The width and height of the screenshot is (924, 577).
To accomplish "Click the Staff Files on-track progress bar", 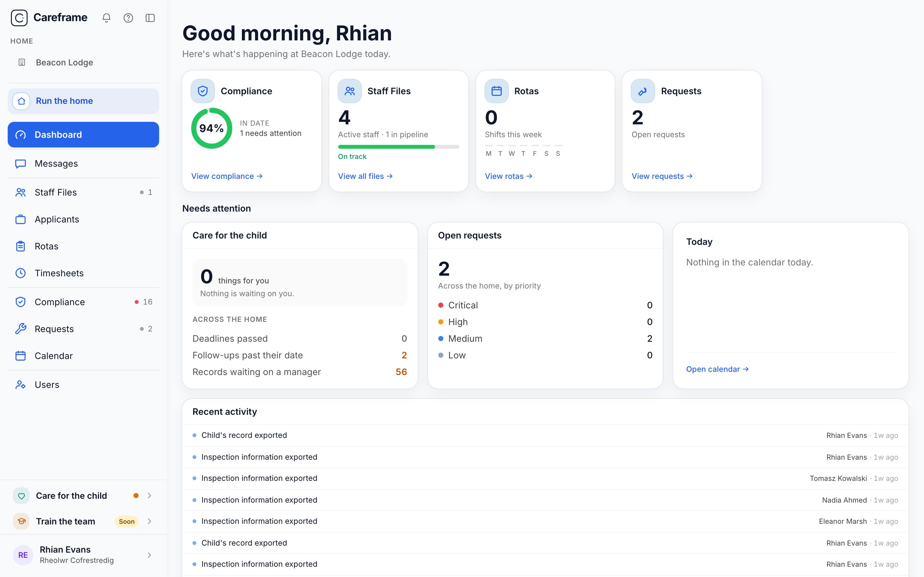I will coord(398,147).
